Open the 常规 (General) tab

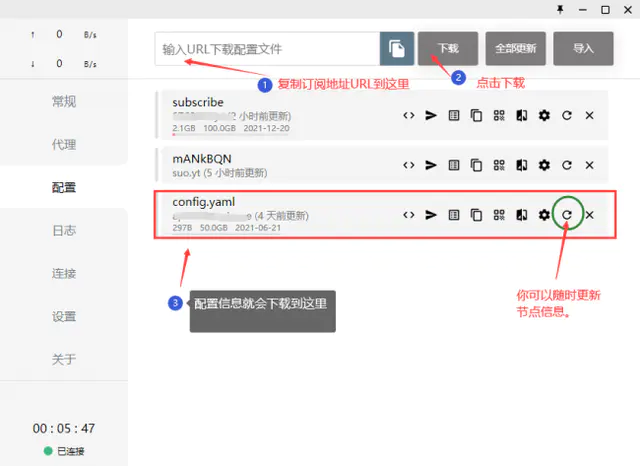coord(64,101)
